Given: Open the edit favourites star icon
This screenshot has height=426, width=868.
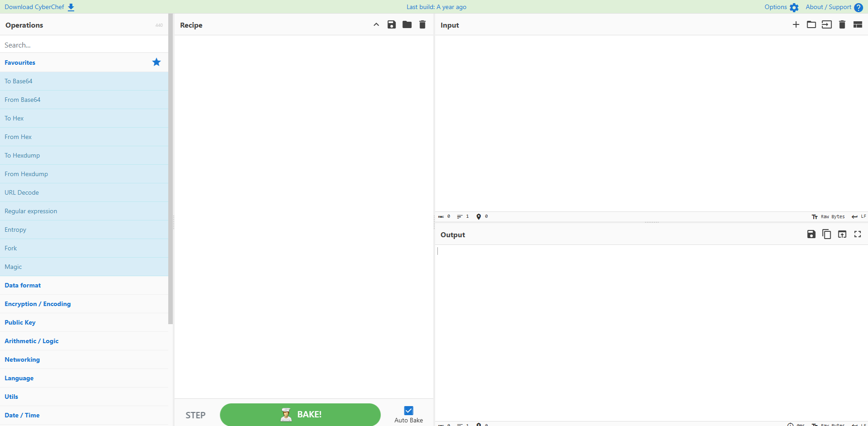Looking at the screenshot, I should pyautogui.click(x=156, y=62).
